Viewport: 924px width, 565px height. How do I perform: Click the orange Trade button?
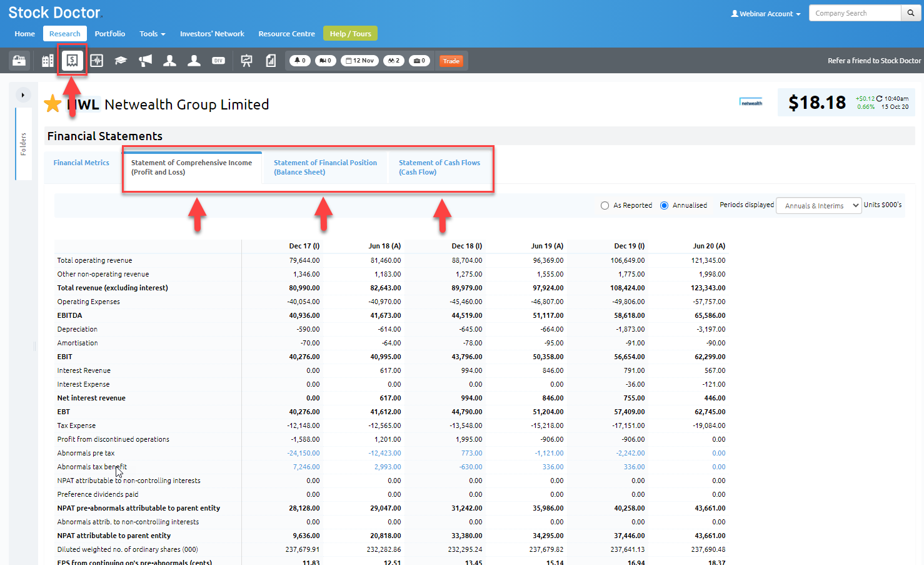(451, 61)
